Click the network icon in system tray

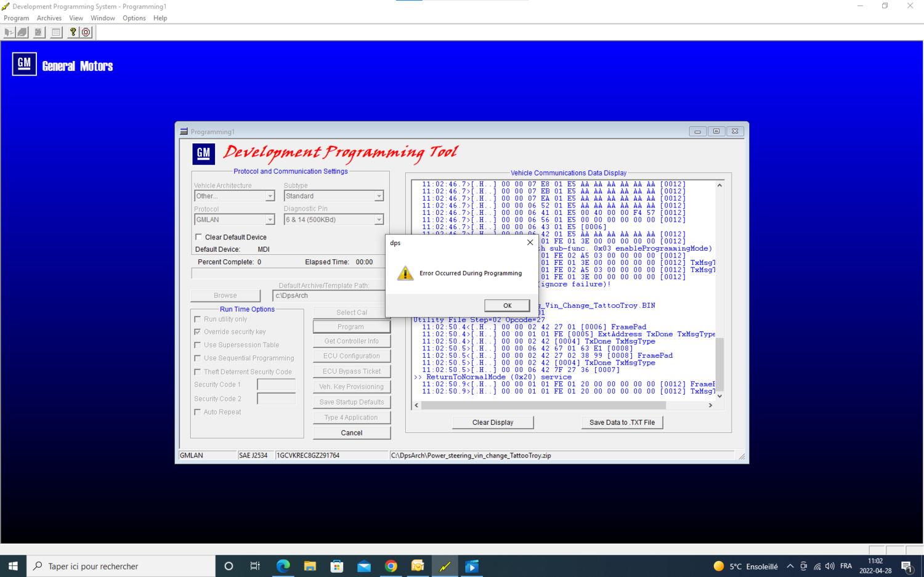(x=817, y=566)
